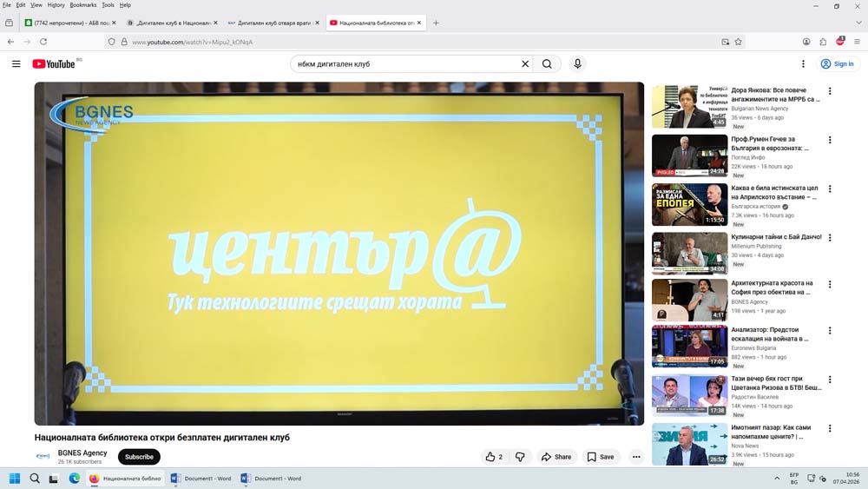Switch to the АБВ поща tab
The width and height of the screenshot is (868, 489).
(x=70, y=23)
